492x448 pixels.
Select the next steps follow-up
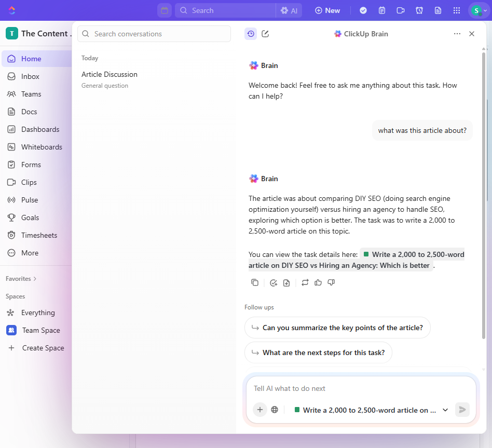click(x=318, y=352)
